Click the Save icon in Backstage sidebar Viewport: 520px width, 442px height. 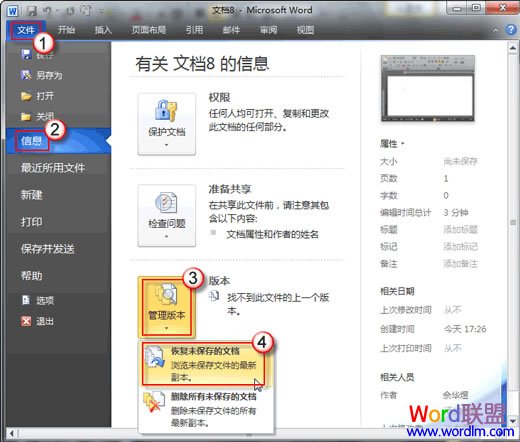click(26, 54)
